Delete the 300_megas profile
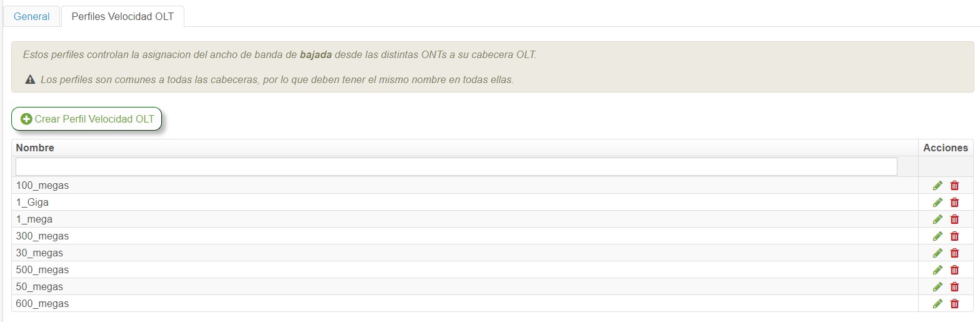The height and width of the screenshot is (322, 980). 954,236
